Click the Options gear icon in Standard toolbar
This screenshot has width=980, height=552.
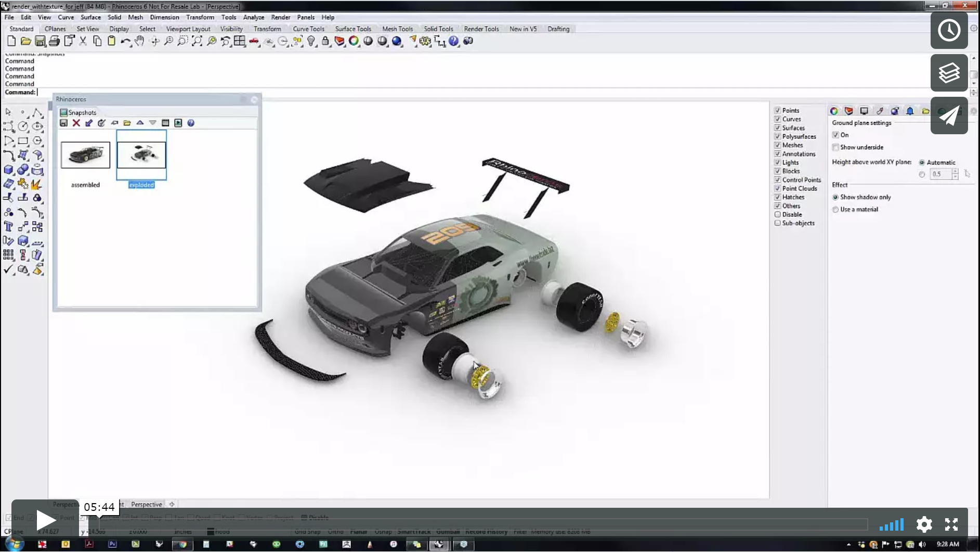(x=425, y=41)
